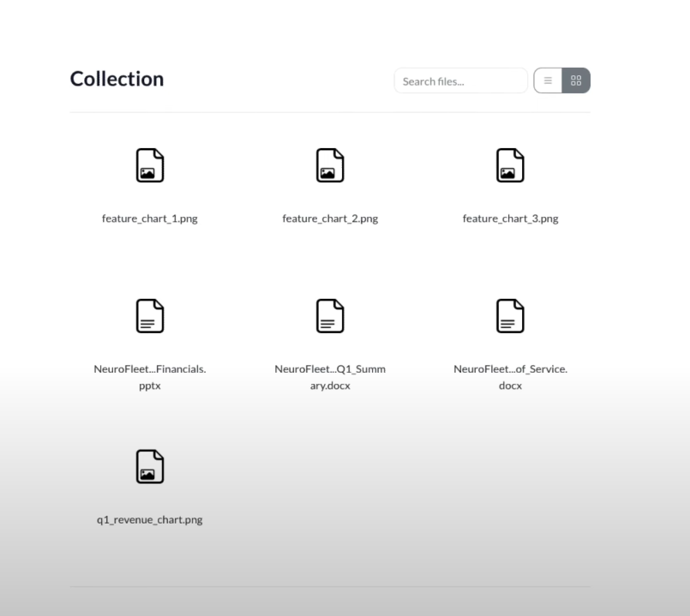Click the NeuroFleet...Financials.pptx file name
This screenshot has width=690, height=616.
click(x=150, y=377)
